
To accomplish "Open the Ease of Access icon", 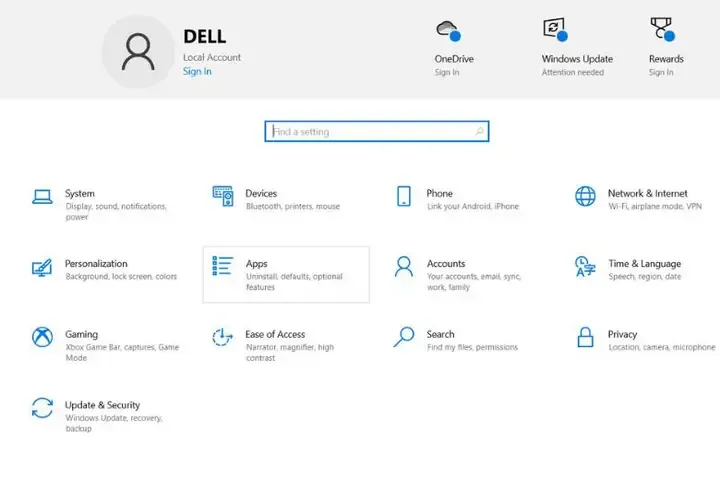I will [223, 337].
